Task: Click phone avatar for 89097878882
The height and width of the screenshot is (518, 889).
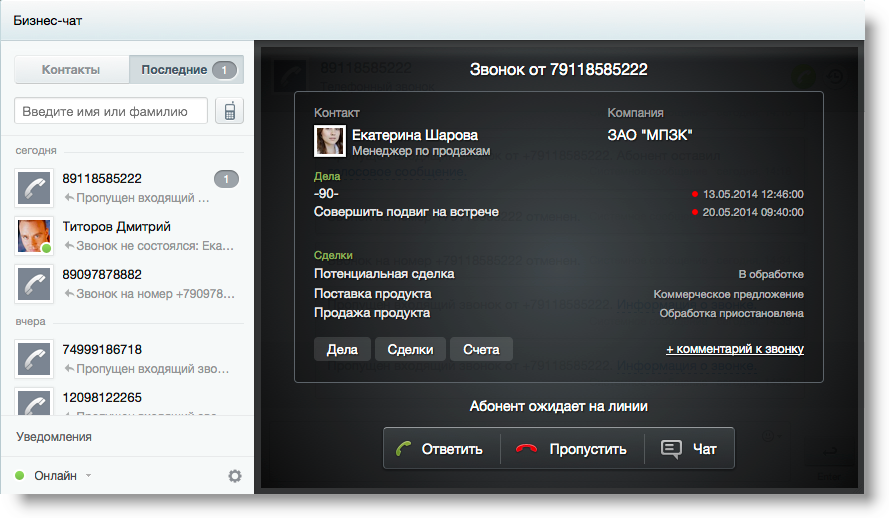Action: [33, 284]
